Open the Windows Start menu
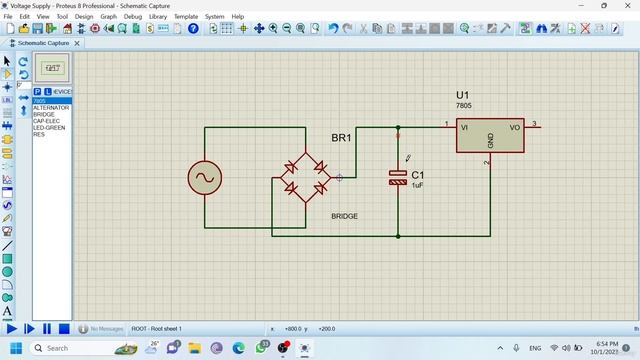This screenshot has height=360, width=640. (16, 348)
